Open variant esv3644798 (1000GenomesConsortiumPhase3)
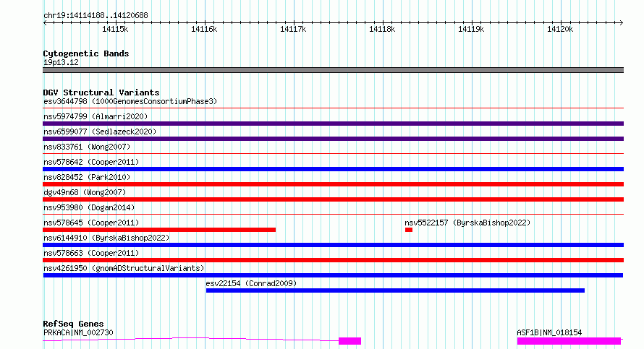The image size is (644, 349). (x=130, y=101)
